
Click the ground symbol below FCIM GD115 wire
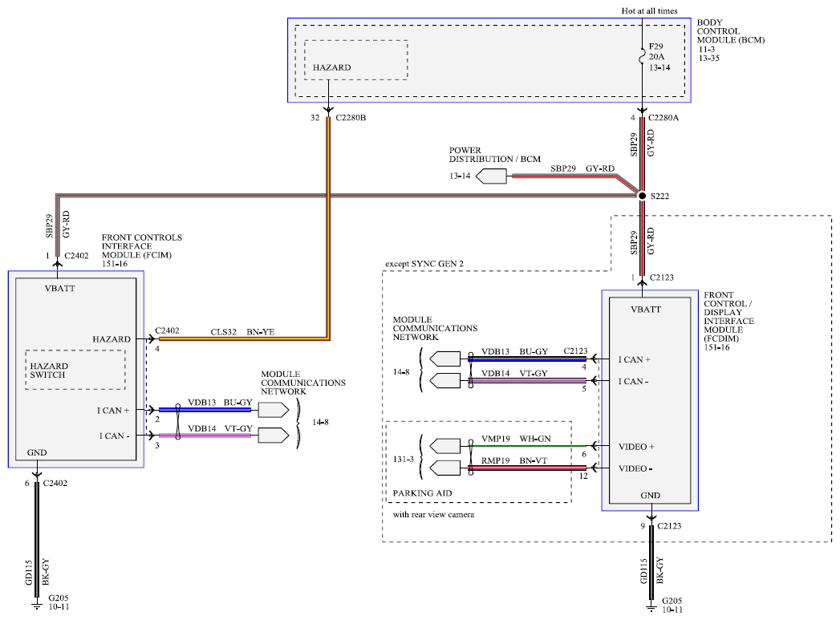[x=37, y=605]
